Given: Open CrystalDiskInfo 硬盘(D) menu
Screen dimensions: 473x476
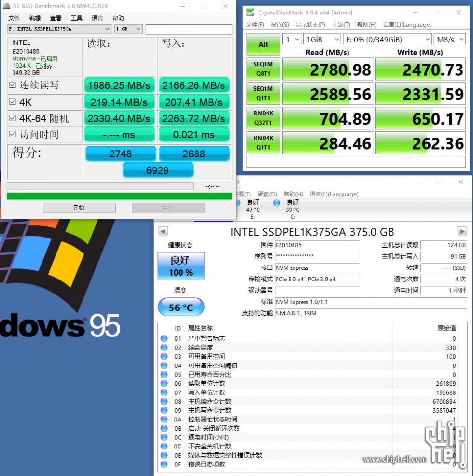Looking at the screenshot, I should pos(267,194).
